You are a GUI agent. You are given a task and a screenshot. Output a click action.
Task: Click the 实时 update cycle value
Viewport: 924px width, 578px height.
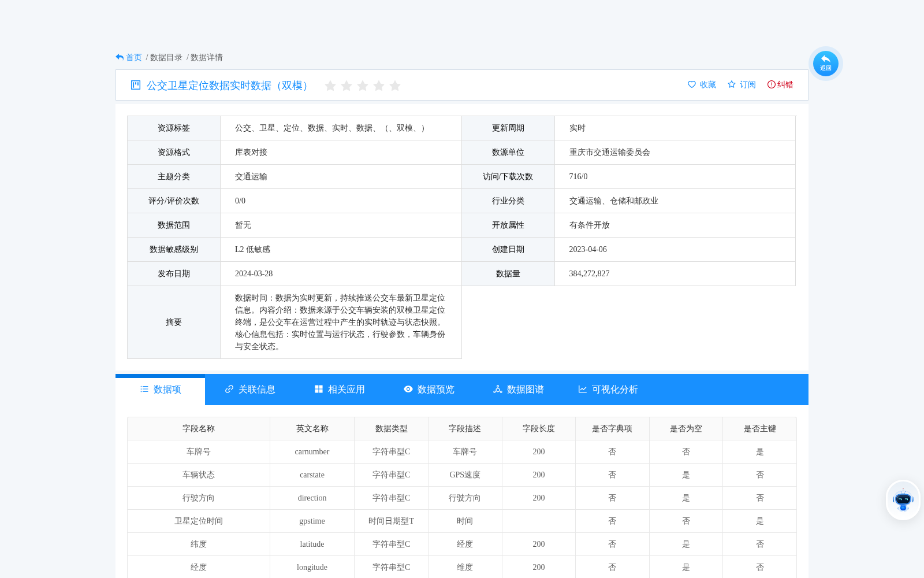[577, 128]
